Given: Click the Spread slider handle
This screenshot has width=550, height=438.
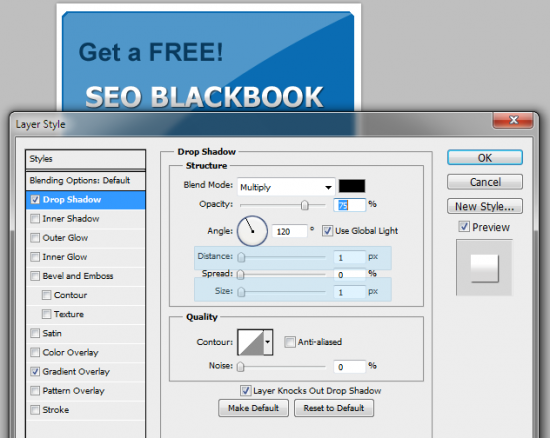Looking at the screenshot, I should pyautogui.click(x=241, y=274).
